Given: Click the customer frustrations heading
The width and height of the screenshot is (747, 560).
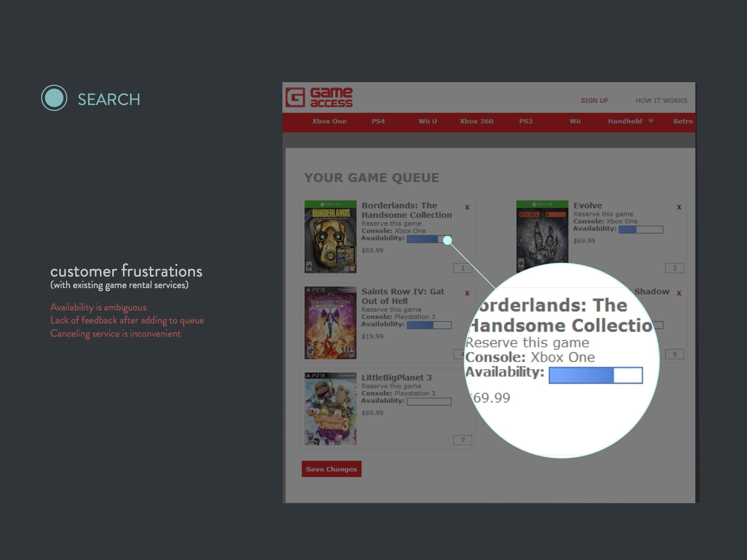Looking at the screenshot, I should coord(126,271).
